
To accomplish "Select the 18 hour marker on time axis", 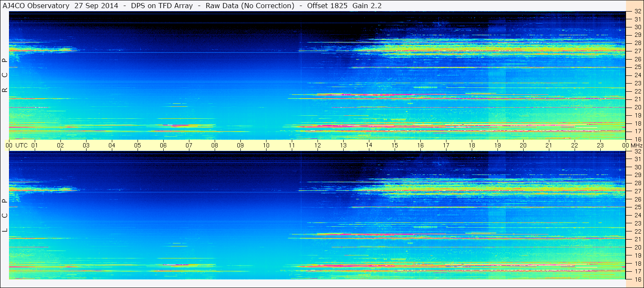I will tap(471, 145).
